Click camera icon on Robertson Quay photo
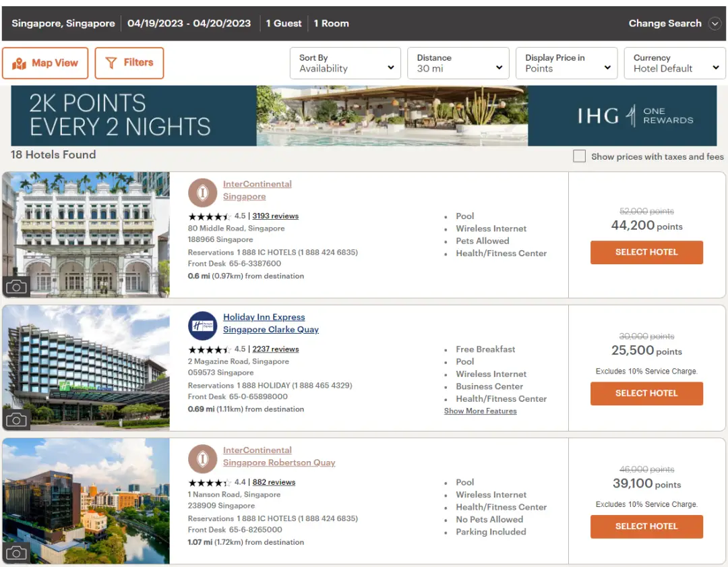 (x=16, y=553)
